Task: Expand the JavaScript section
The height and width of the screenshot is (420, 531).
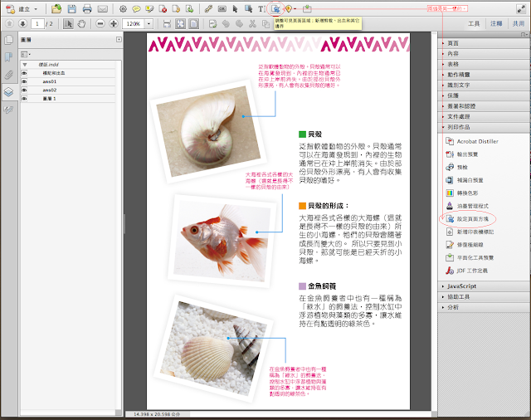Action: coord(485,286)
